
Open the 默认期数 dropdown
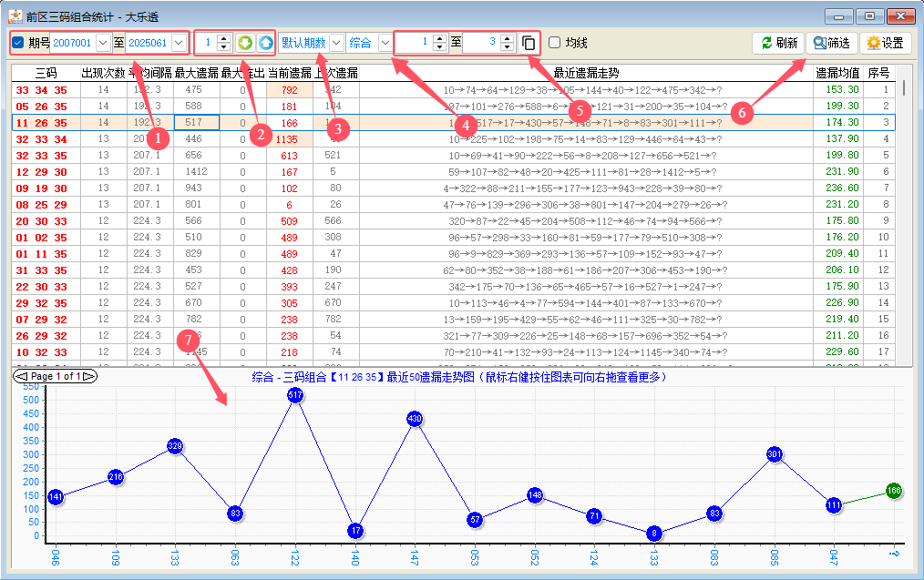point(335,43)
